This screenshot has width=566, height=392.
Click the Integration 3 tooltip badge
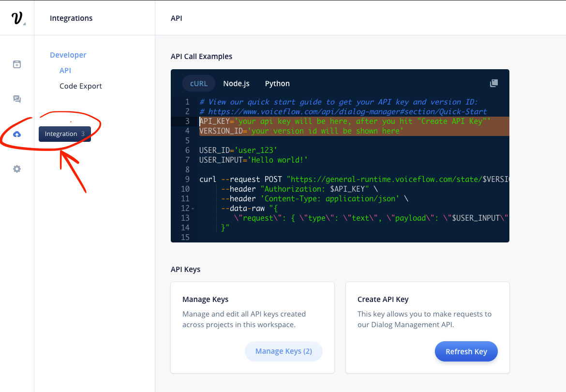click(x=65, y=134)
